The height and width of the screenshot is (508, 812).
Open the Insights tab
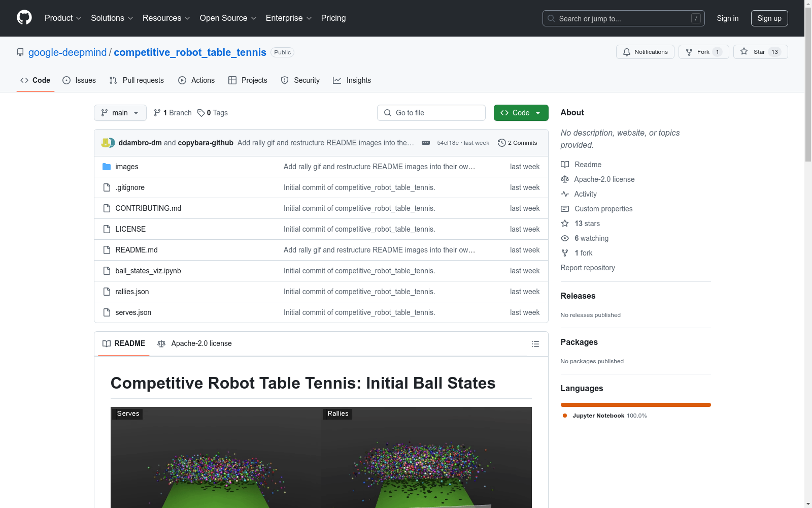(x=352, y=80)
